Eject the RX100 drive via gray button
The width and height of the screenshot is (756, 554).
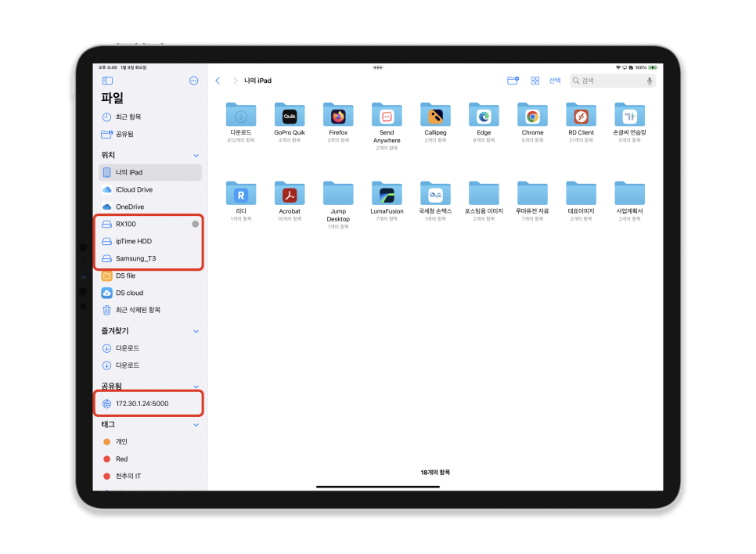[x=196, y=225]
